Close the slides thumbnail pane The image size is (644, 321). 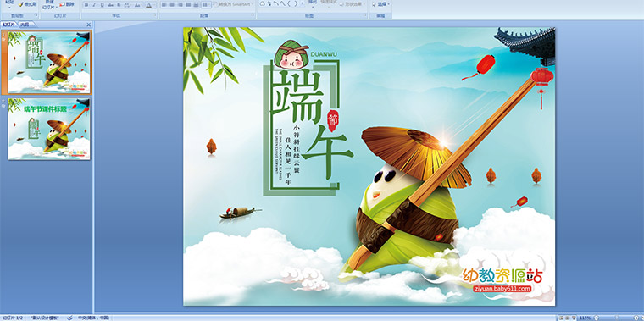coord(88,25)
